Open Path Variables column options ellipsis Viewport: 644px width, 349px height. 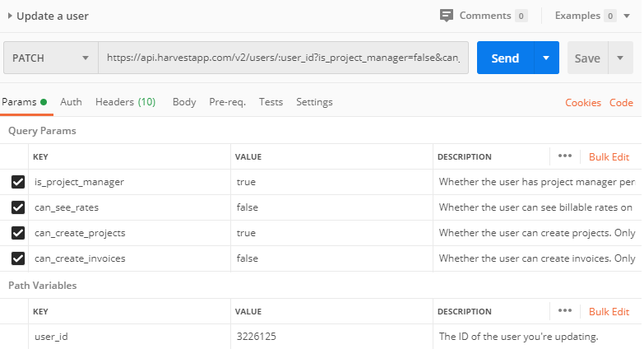[565, 311]
